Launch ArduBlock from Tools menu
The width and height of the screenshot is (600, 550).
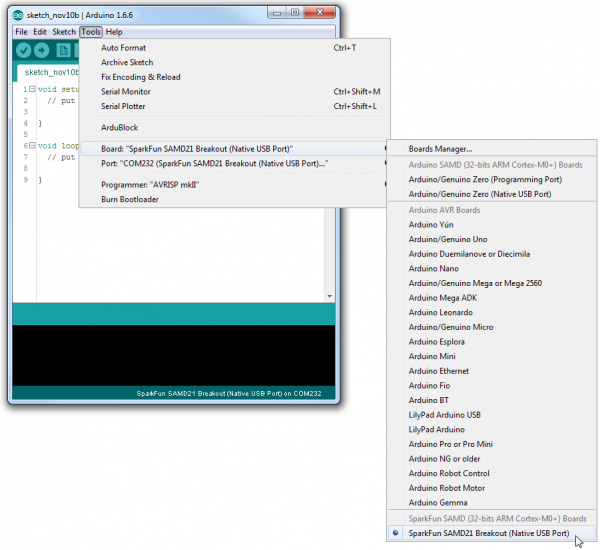(x=120, y=127)
